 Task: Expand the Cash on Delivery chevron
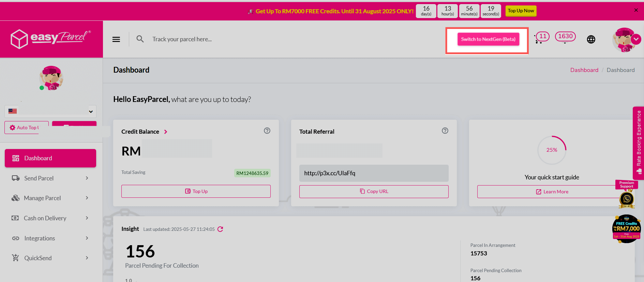tap(87, 218)
